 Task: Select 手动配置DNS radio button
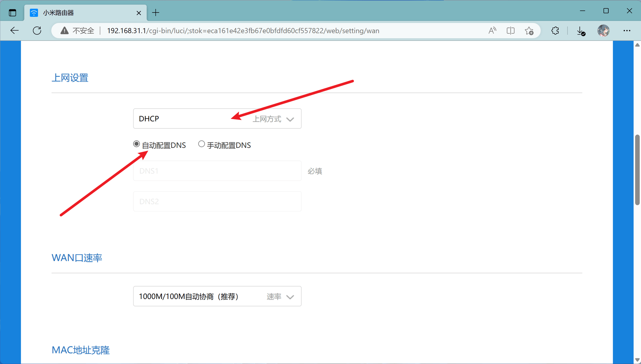(202, 144)
